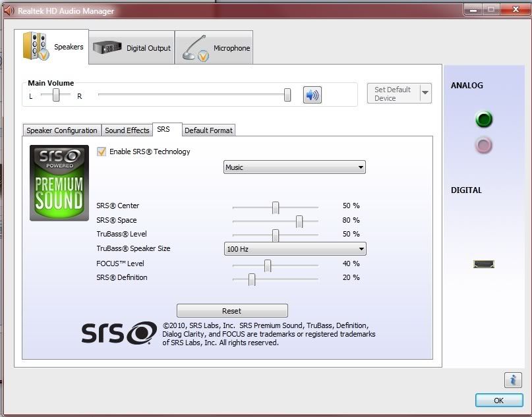The image size is (532, 417).
Task: Click the HDMI digital connector icon
Action: click(x=484, y=264)
